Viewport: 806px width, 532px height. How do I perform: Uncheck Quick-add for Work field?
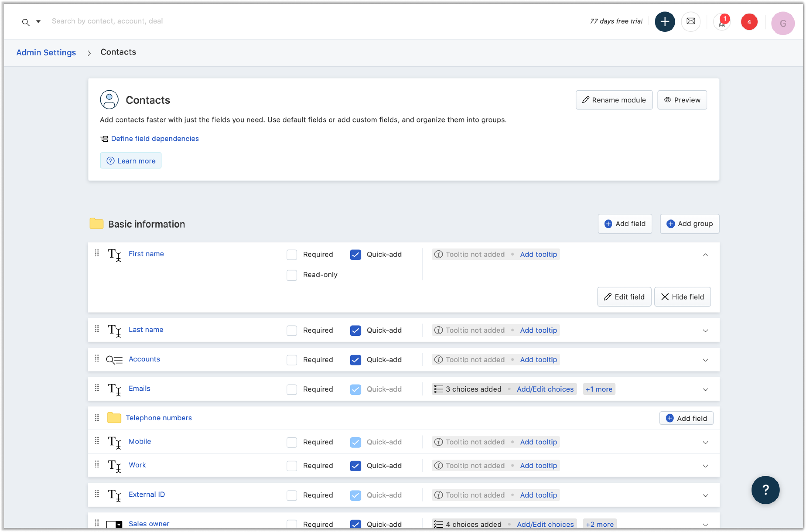pos(355,466)
